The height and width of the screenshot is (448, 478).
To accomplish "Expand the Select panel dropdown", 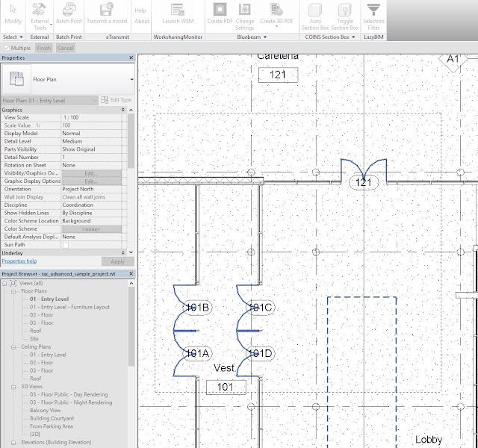I will 13,37.
